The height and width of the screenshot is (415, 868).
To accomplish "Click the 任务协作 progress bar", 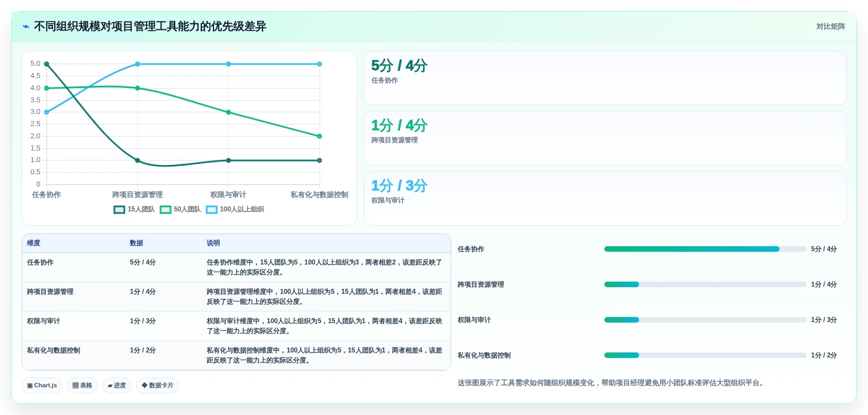I will pyautogui.click(x=705, y=249).
